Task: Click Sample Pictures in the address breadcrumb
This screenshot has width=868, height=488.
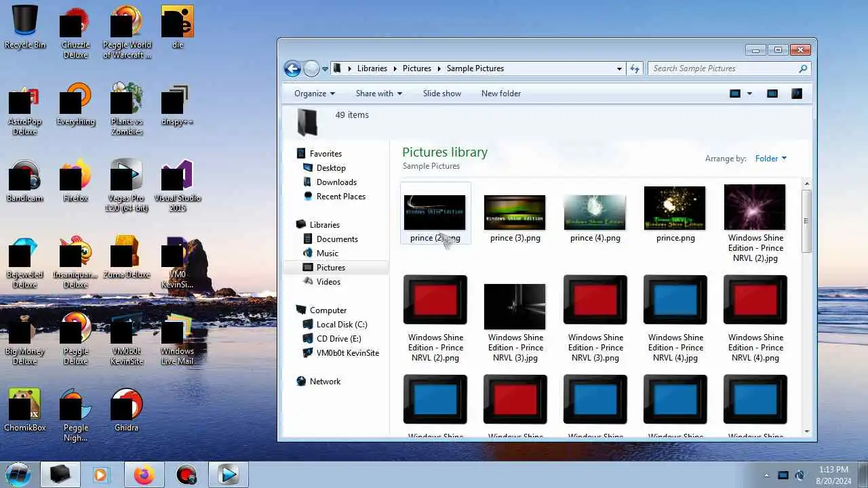Action: tap(475, 68)
